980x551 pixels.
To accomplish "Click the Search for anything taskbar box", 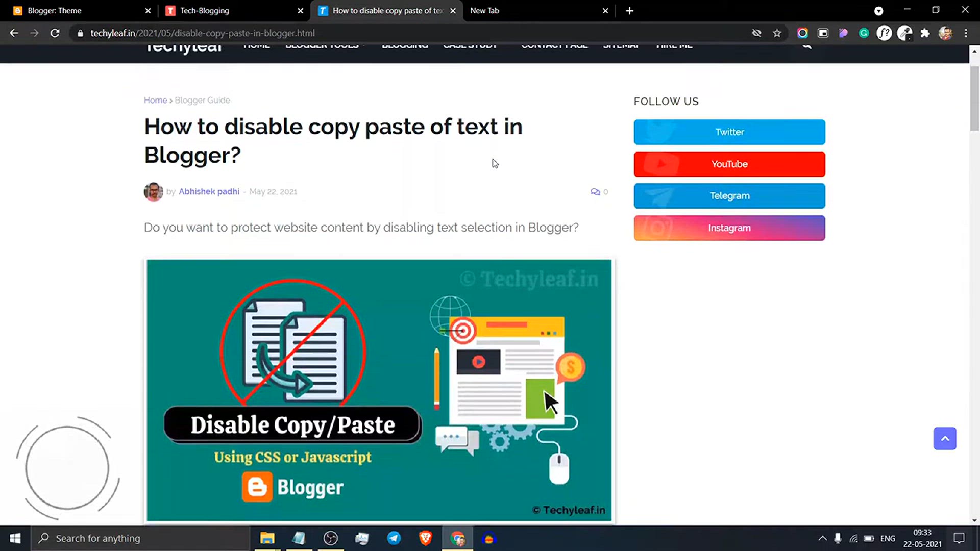I will click(x=140, y=538).
